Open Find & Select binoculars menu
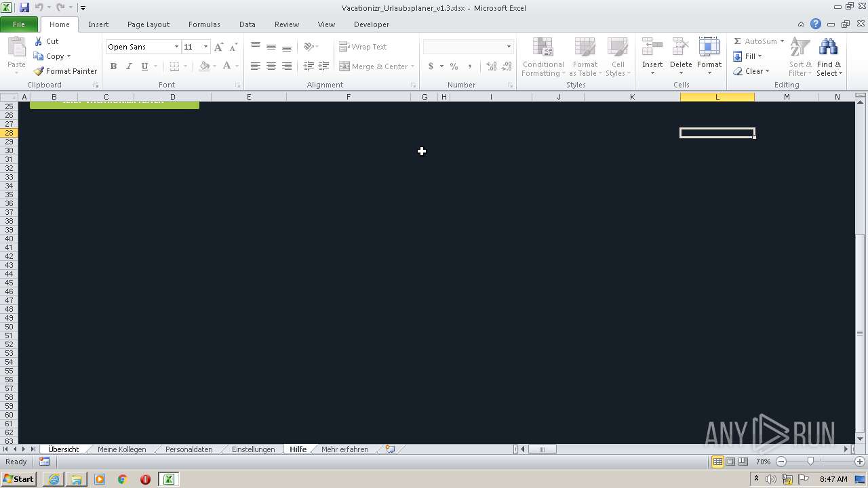Screen dimensions: 868x488 (829, 57)
